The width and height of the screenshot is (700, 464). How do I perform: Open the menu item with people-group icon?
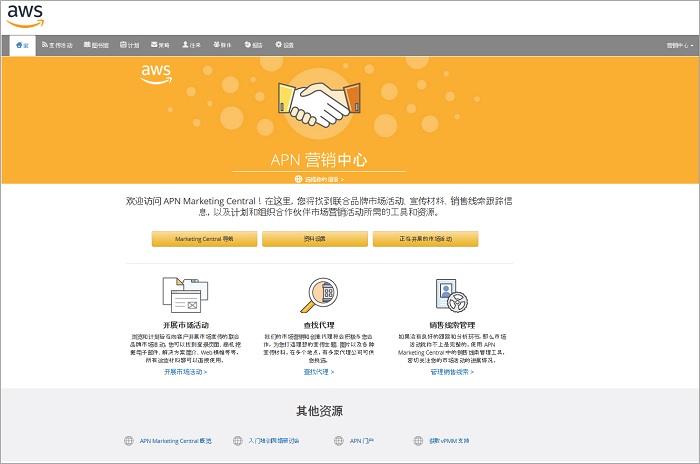222,45
